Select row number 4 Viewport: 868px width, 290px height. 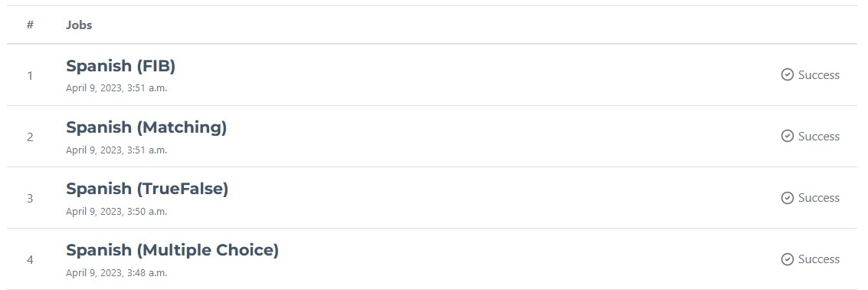(x=30, y=260)
